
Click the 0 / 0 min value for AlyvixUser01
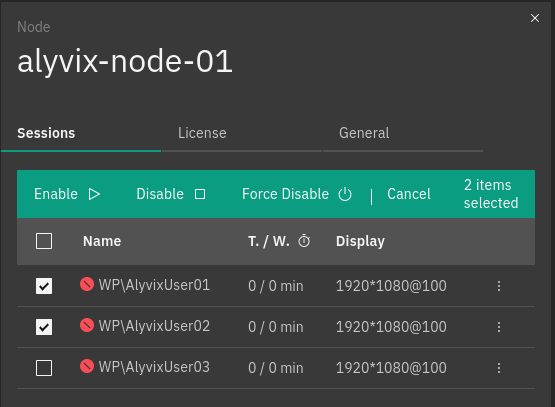point(276,286)
